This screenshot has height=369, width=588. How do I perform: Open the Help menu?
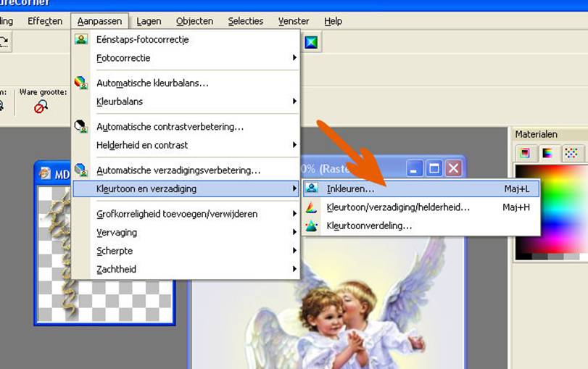[333, 21]
